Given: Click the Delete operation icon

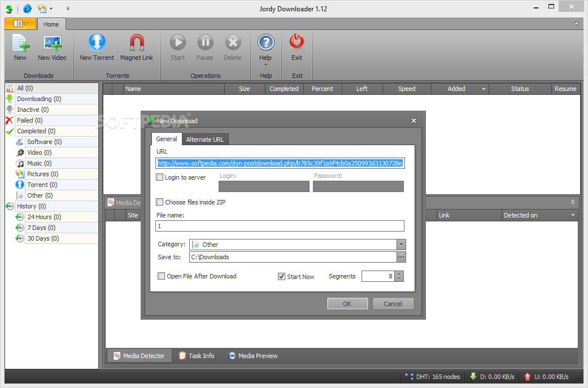Looking at the screenshot, I should 233,42.
